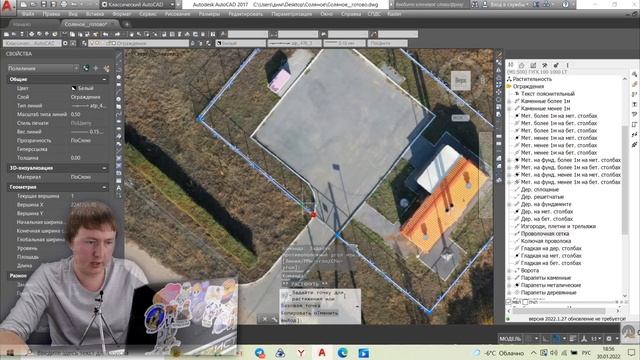This screenshot has width=640, height=360.
Task: Open the Вставка menu
Action: pyautogui.click(x=95, y=14)
